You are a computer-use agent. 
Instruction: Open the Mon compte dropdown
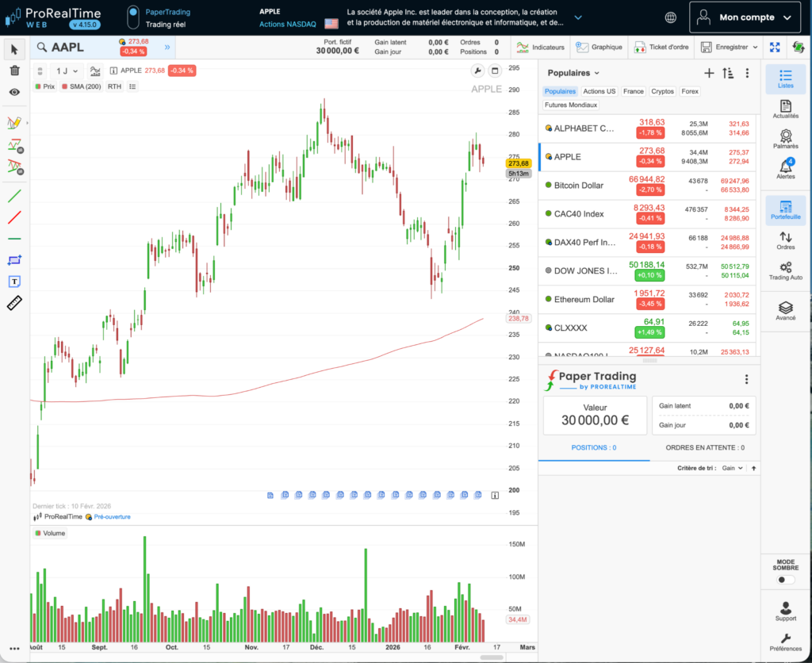(x=745, y=17)
